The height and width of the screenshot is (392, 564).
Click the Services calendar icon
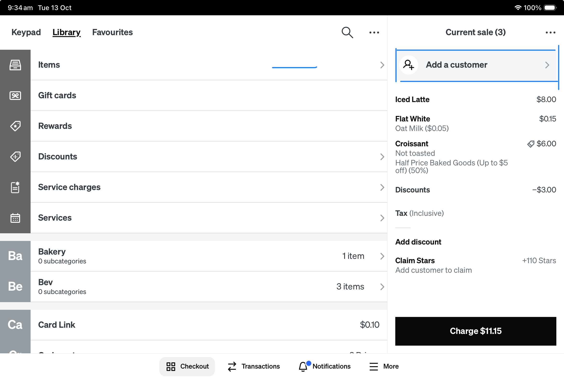point(15,218)
